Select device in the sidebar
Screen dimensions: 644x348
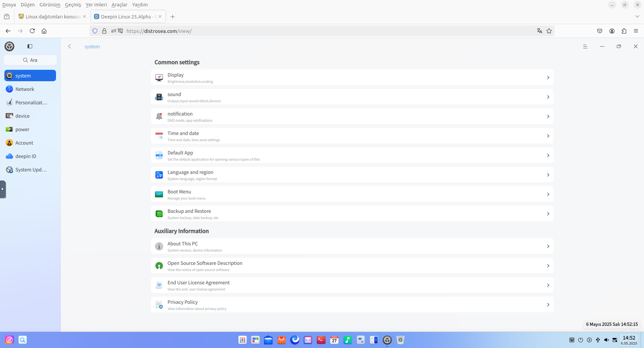tap(30, 116)
